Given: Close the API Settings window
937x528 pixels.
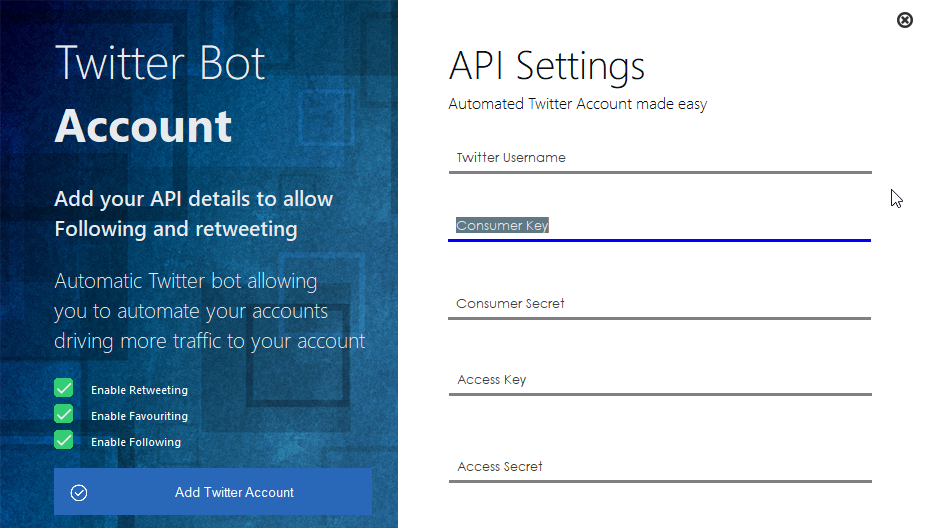Looking at the screenshot, I should tap(905, 20).
